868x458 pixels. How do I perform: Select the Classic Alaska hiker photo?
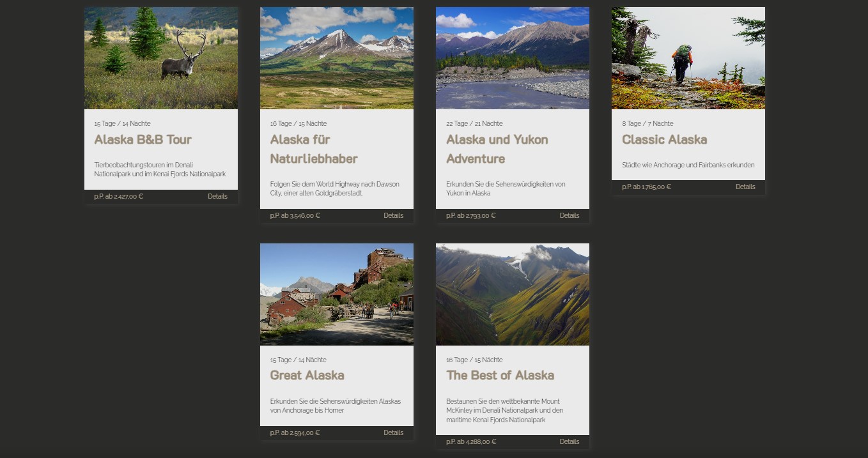click(x=688, y=58)
